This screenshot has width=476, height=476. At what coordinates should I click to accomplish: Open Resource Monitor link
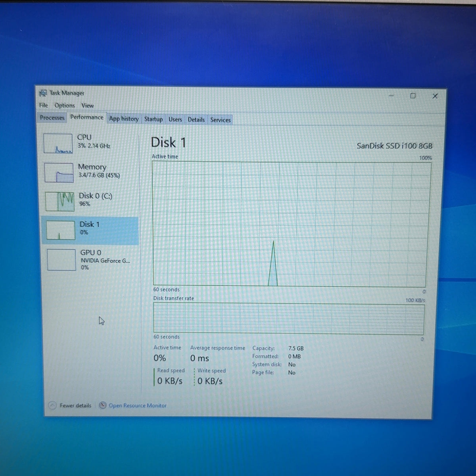138,405
